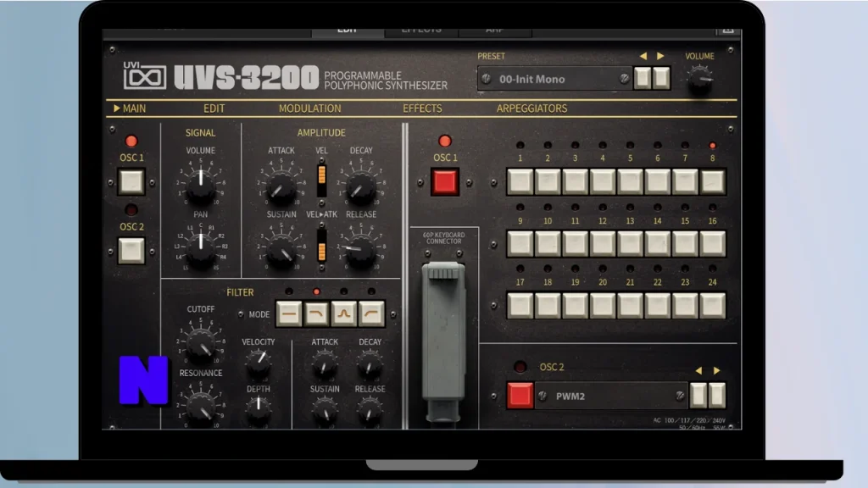Select waveform button number 10
Screen dimensions: 868x488
pos(548,243)
